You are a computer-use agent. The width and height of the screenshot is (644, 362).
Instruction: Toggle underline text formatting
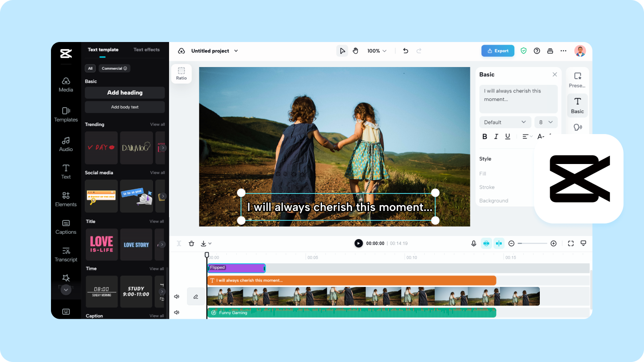point(508,136)
